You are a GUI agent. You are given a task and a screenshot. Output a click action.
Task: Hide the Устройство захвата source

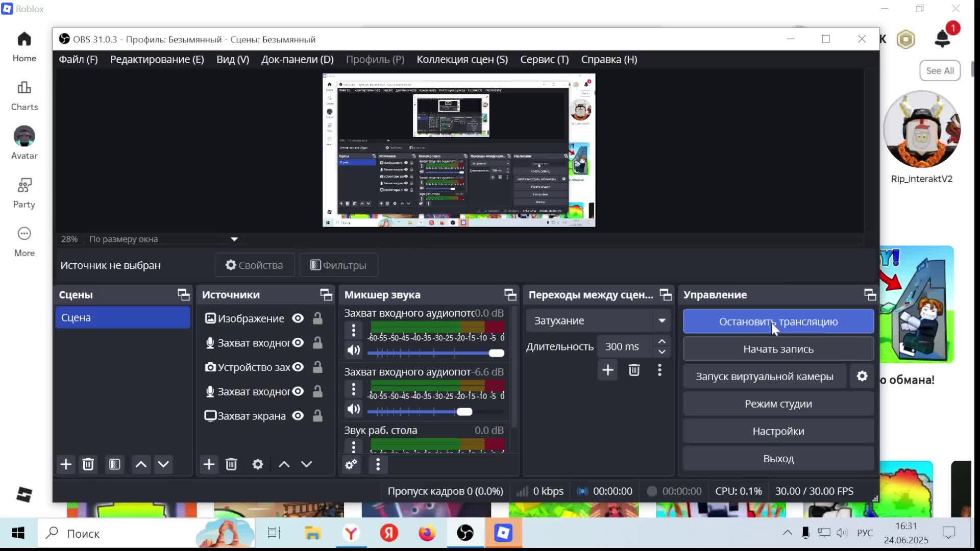[298, 367]
